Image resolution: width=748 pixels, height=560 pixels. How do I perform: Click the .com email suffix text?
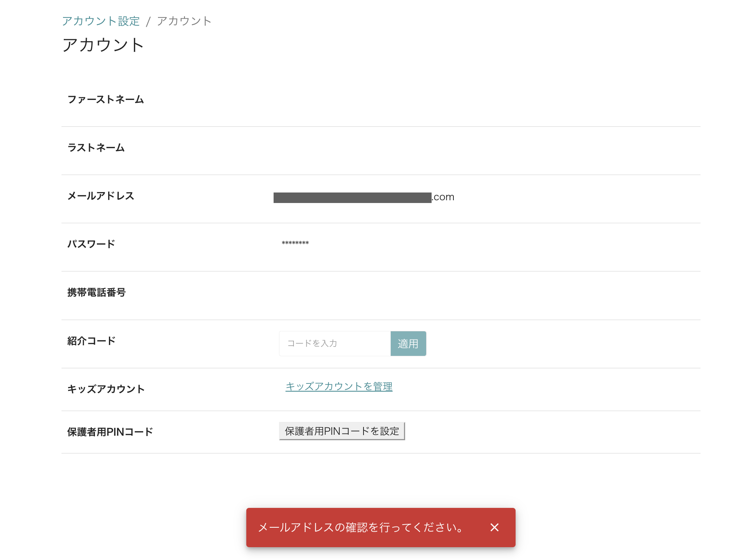[x=443, y=197]
